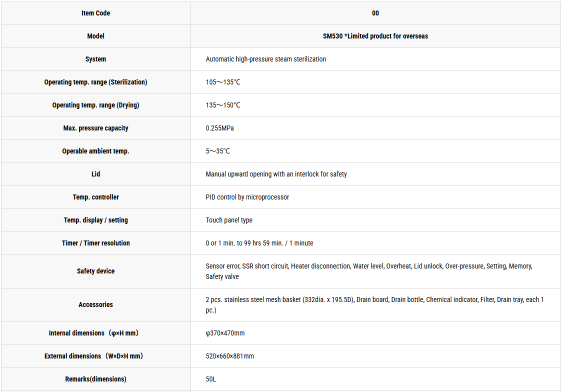Click the 'φ370×470mm' value

point(225,333)
